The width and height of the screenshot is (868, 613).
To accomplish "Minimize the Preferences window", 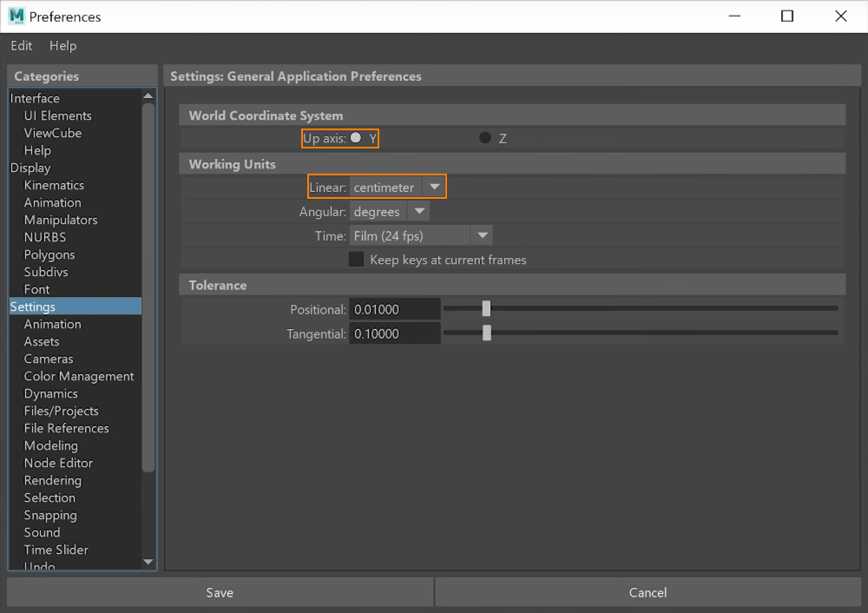I will [734, 16].
